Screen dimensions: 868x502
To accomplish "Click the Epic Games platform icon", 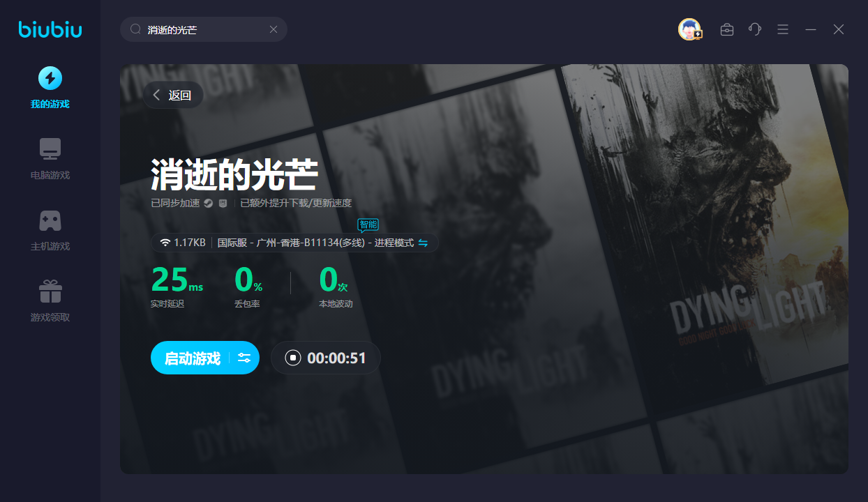I will pyautogui.click(x=223, y=204).
